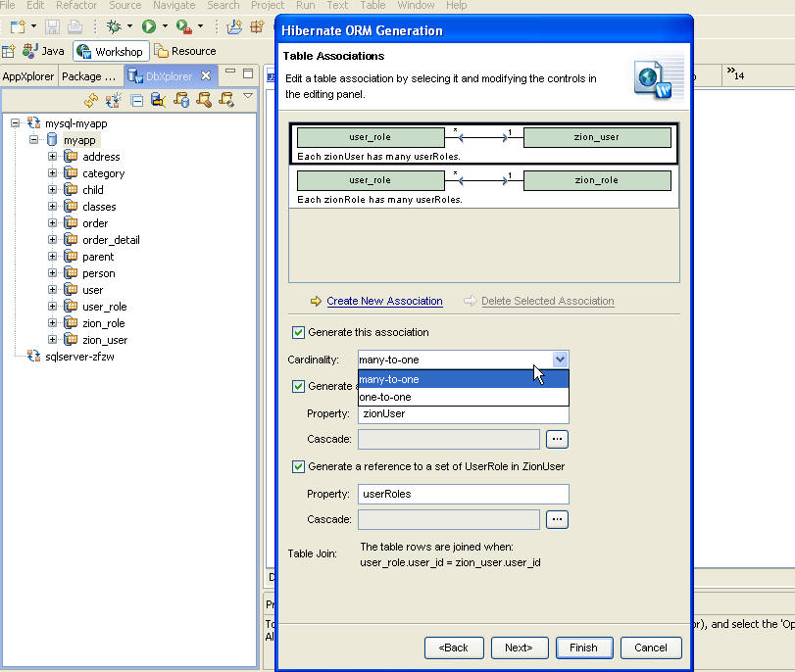Choose many-to-one from Cardinality list
795x672 pixels.
pos(464,379)
